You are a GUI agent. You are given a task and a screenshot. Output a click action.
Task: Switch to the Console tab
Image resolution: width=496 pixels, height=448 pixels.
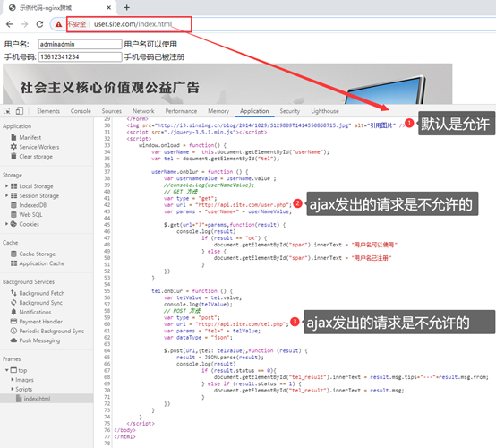[81, 111]
